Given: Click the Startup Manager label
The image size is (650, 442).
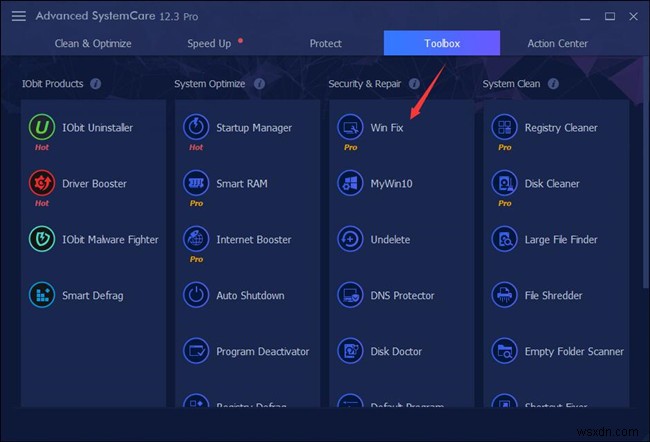Looking at the screenshot, I should coord(254,128).
